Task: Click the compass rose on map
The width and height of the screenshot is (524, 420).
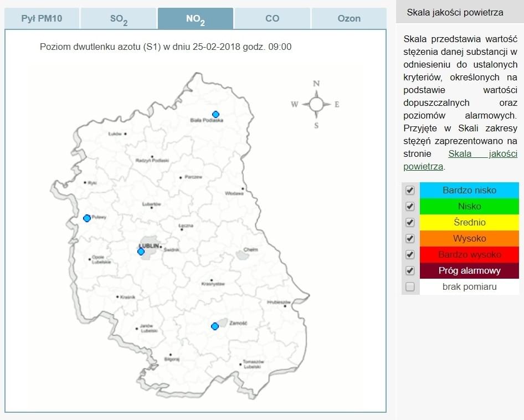Action: (x=316, y=104)
